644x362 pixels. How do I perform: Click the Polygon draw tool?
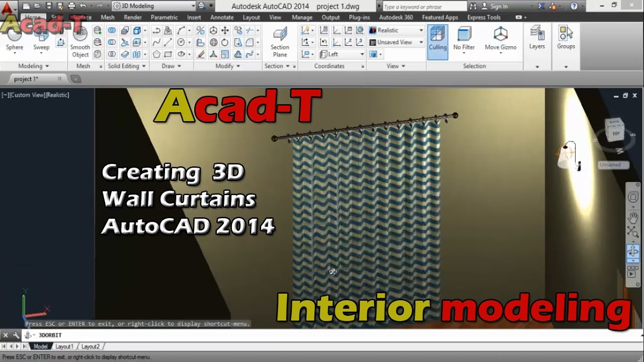point(156,54)
